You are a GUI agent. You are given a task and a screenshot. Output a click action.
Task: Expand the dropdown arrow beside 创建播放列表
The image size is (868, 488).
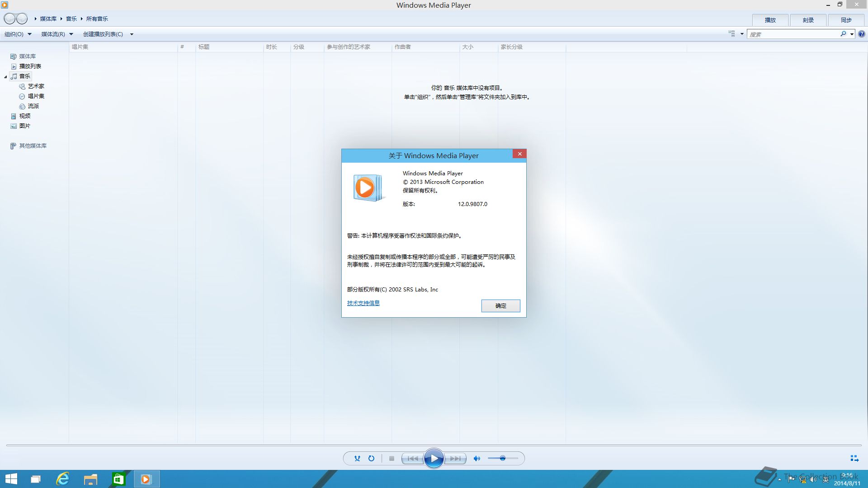132,34
